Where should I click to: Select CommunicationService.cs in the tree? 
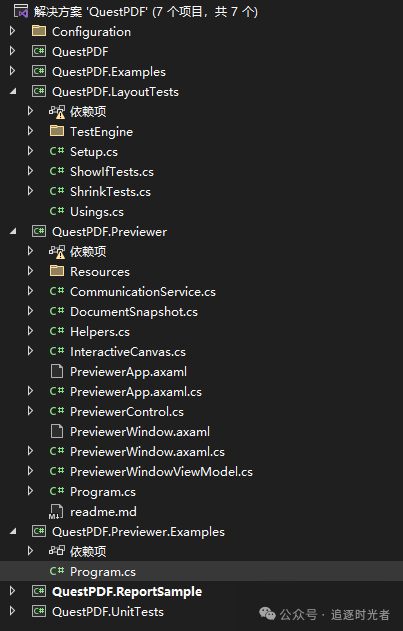coord(143,292)
